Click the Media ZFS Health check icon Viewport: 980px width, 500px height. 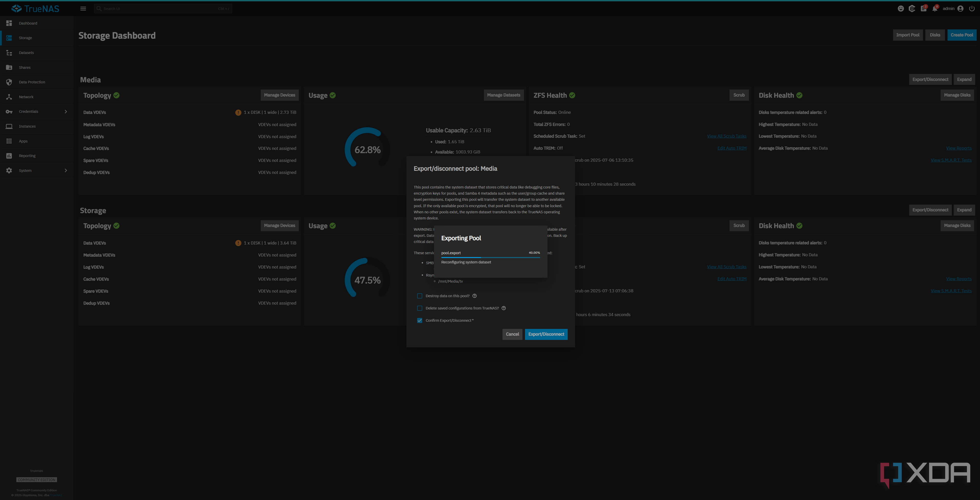(572, 95)
